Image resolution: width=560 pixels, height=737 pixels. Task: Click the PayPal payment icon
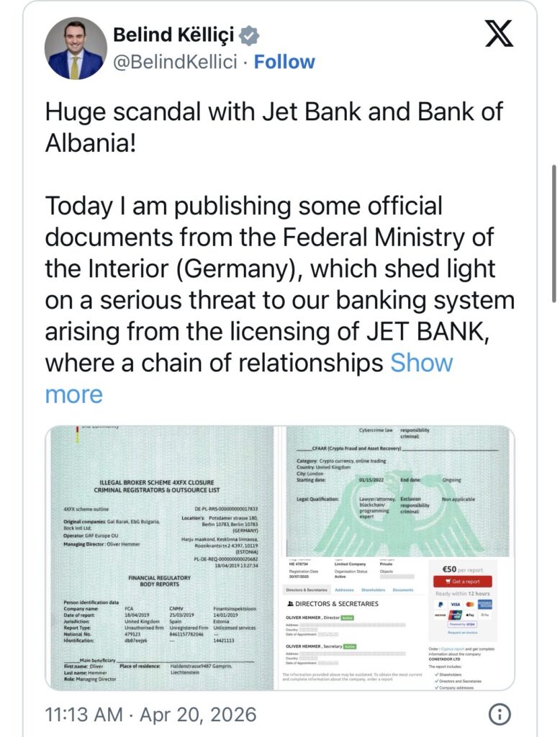click(x=439, y=605)
